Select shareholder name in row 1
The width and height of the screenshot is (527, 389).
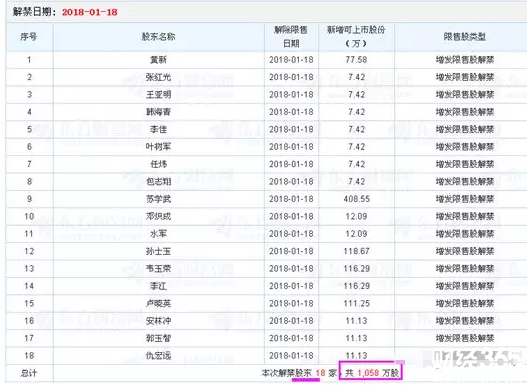(158, 60)
